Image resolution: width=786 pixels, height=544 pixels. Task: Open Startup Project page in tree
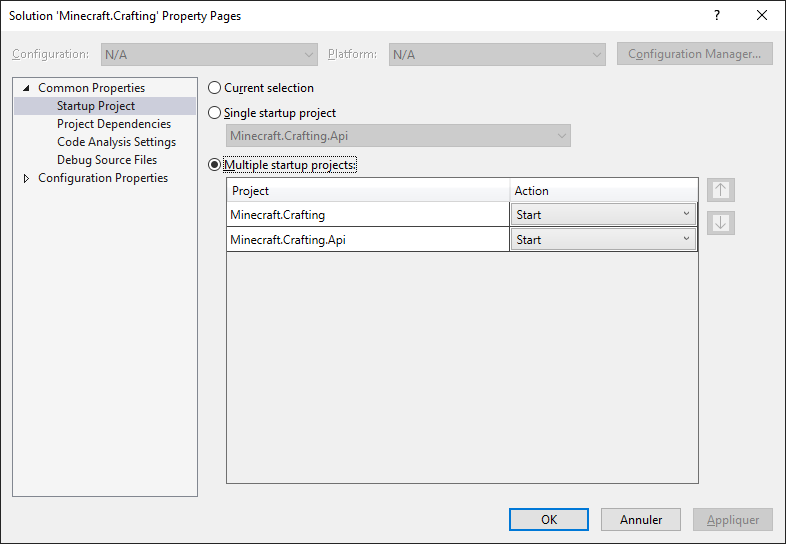96,106
